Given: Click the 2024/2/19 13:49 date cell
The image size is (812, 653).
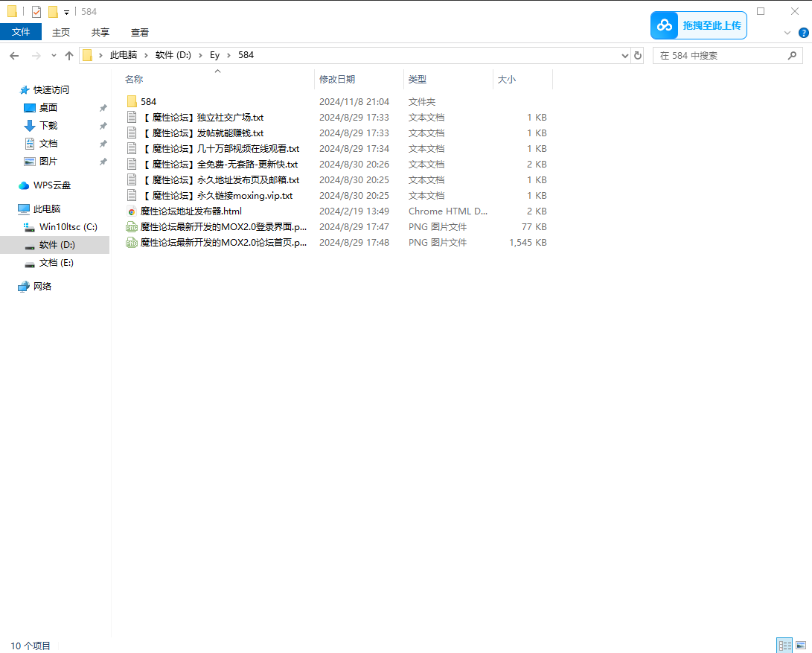Looking at the screenshot, I should pos(354,211).
